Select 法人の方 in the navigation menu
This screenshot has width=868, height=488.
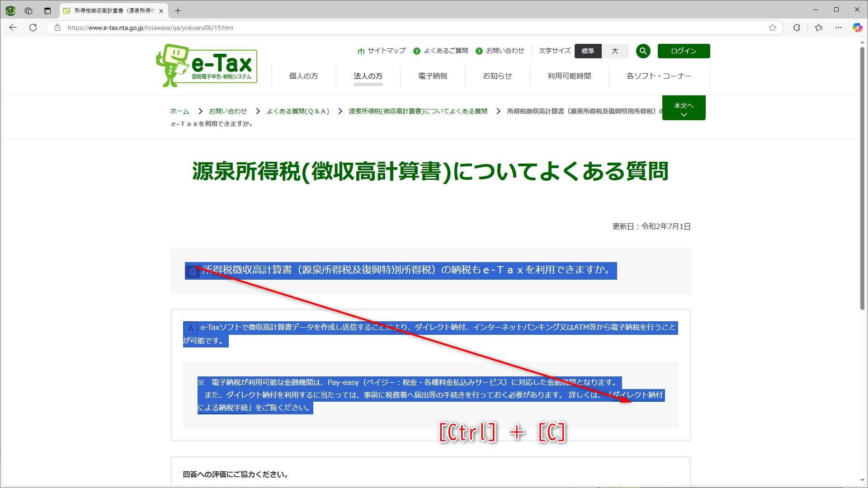click(368, 76)
